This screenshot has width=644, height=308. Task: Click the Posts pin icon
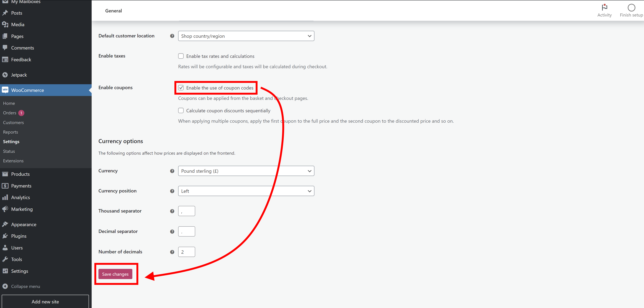[5, 13]
